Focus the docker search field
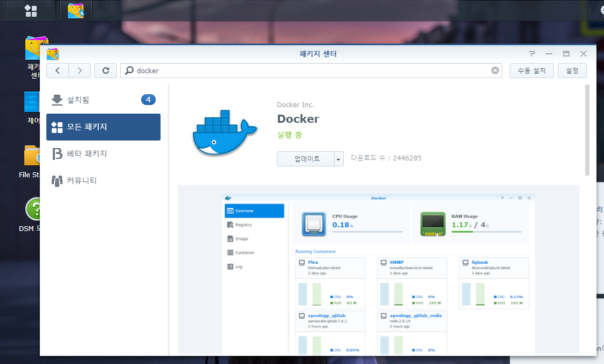604x364 pixels. pyautogui.click(x=311, y=71)
